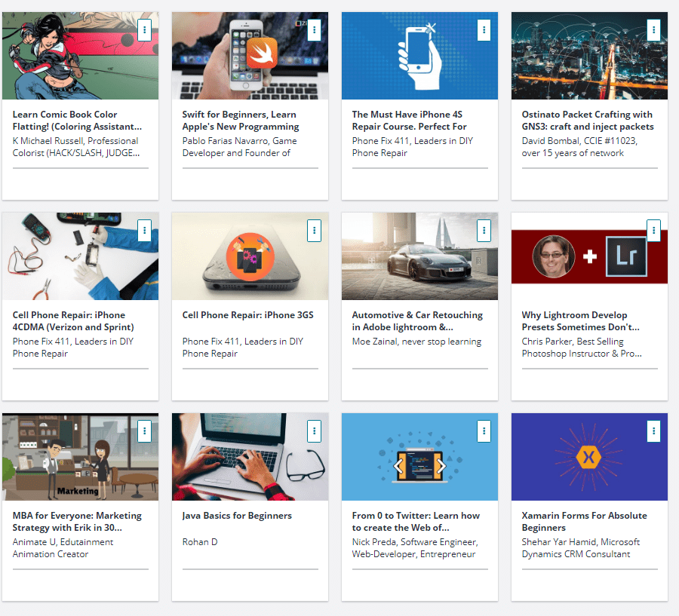Click the options icon on Learn Comic Book Color Flatting
Image resolution: width=679 pixels, height=616 pixels.
(x=144, y=30)
